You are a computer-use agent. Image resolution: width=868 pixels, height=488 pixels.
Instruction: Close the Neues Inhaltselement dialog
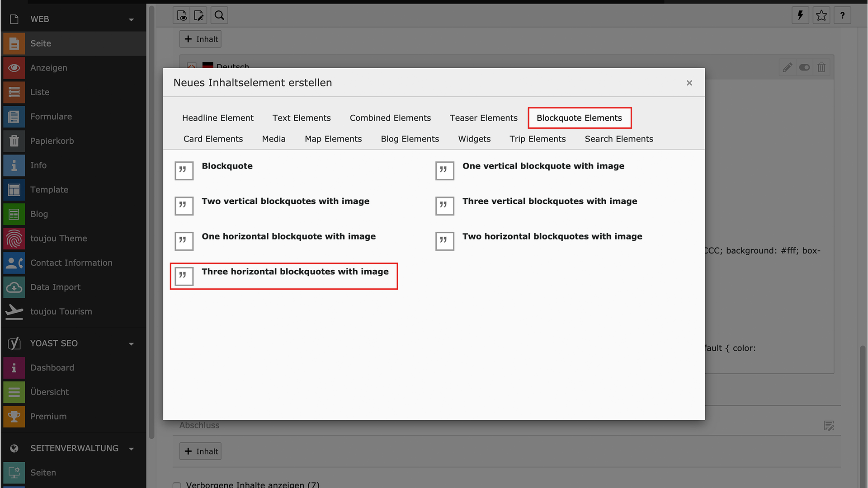[x=689, y=83]
